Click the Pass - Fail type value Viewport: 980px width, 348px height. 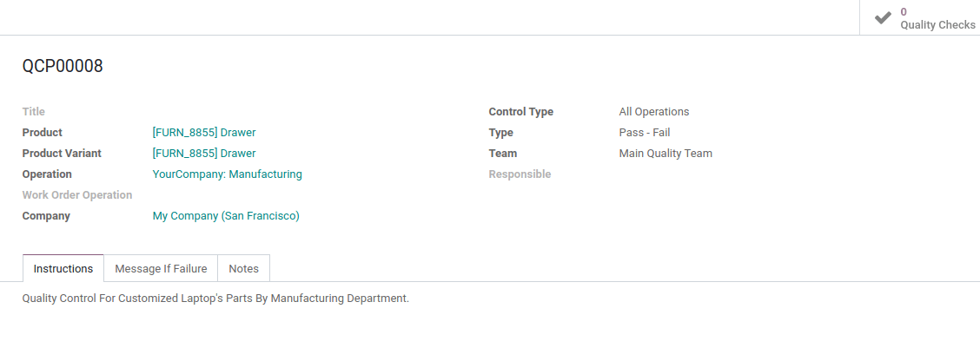point(645,133)
